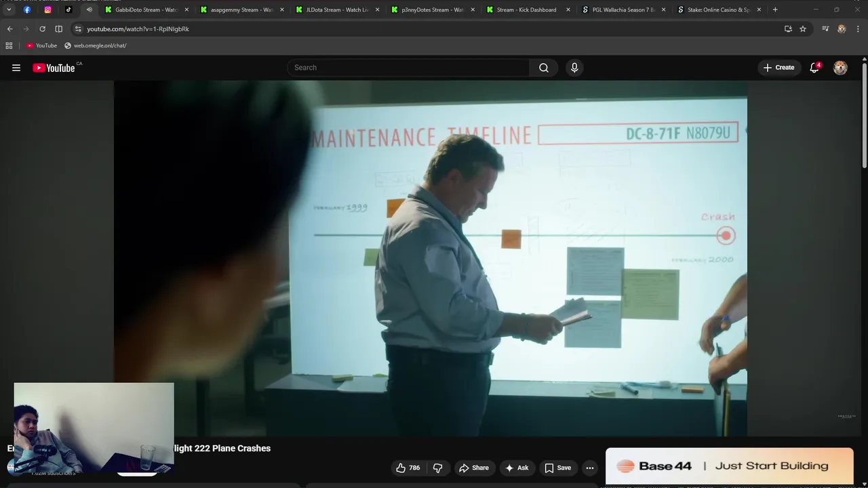Open media controls icon in toolbar

(825, 29)
